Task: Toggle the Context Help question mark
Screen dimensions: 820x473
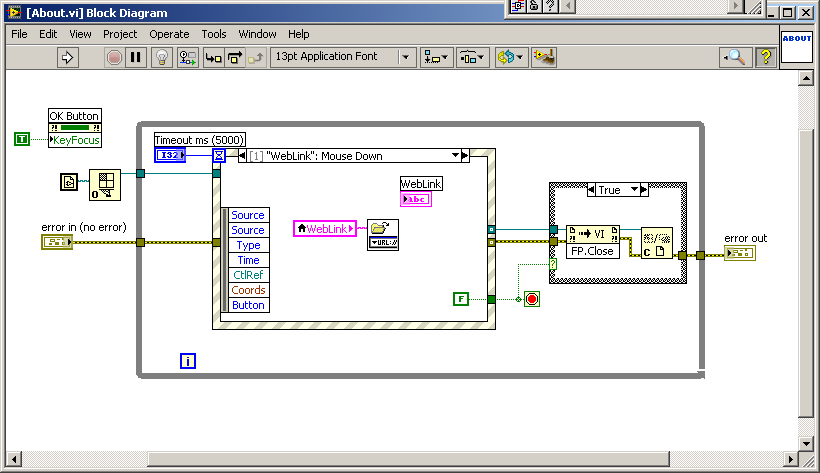Action: tap(766, 57)
